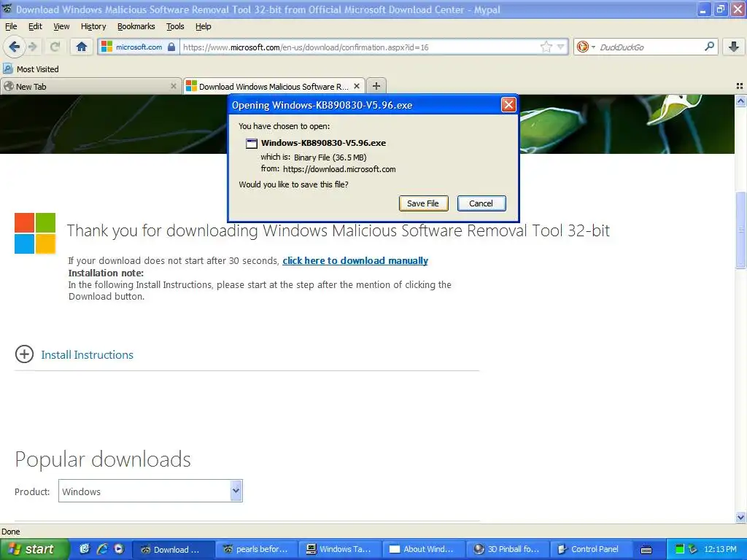Open a new tab with plus button
747x560 pixels.
tap(376, 86)
